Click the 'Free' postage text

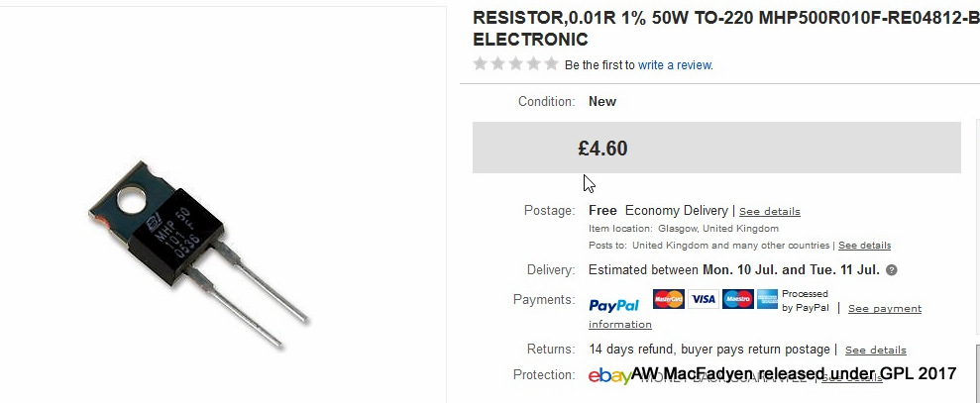pyautogui.click(x=602, y=211)
